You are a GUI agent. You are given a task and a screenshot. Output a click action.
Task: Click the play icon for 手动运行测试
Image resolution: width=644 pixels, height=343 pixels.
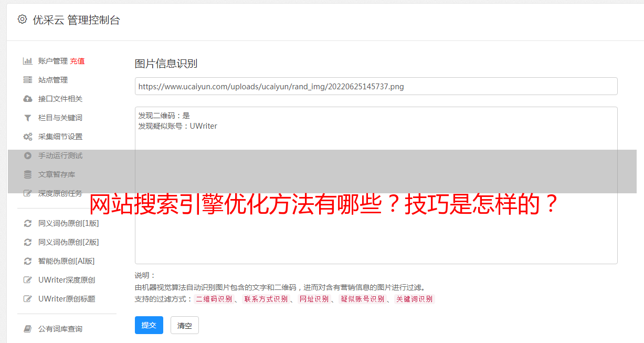click(28, 155)
